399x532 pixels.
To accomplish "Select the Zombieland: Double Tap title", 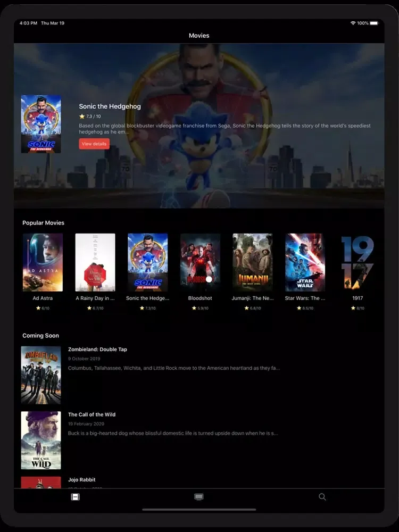I will tap(97, 350).
